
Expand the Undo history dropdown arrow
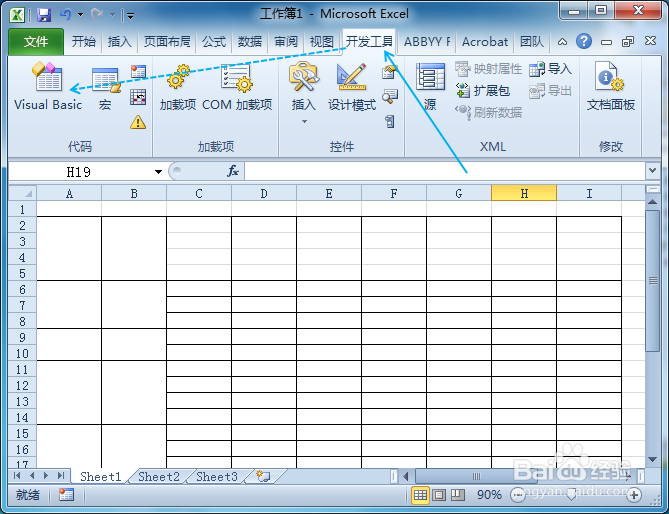(81, 15)
